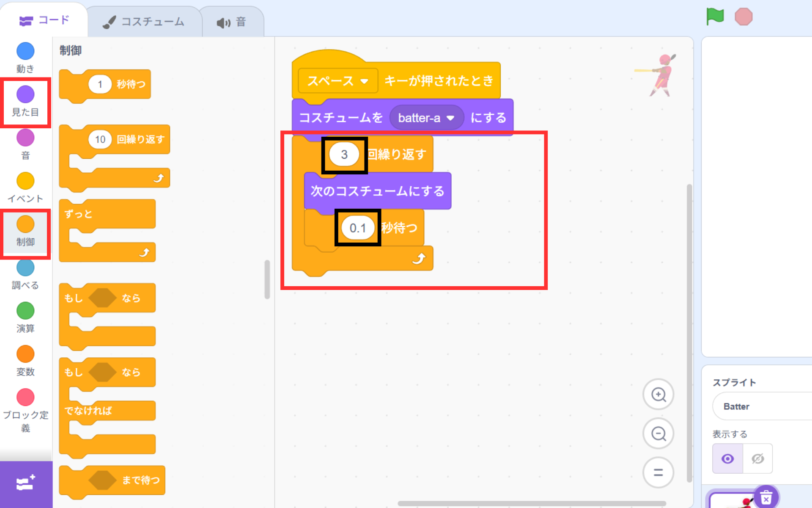The width and height of the screenshot is (812, 508).
Task: Open the 演算 (Operators) block category
Action: [25, 318]
